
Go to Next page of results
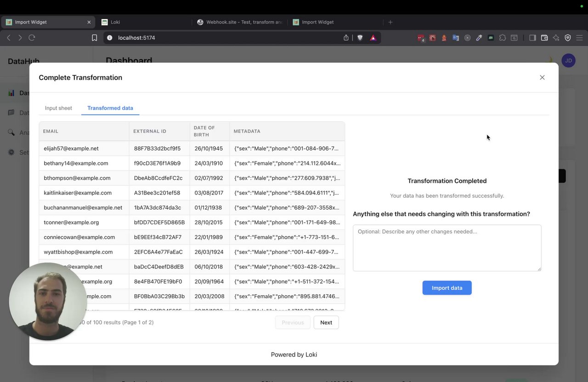tap(326, 322)
